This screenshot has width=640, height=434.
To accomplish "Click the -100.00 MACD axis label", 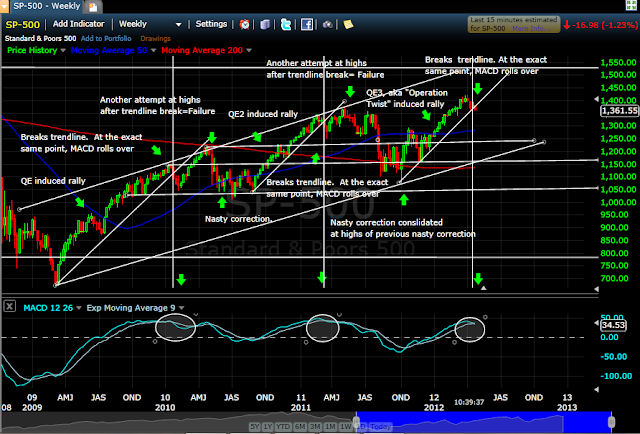I will tap(616, 376).
